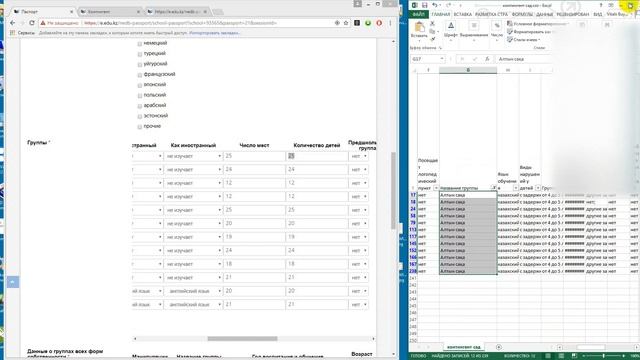The width and height of the screenshot is (640, 360).
Task: Select the контингент сад sheet tab
Action: [x=464, y=347]
